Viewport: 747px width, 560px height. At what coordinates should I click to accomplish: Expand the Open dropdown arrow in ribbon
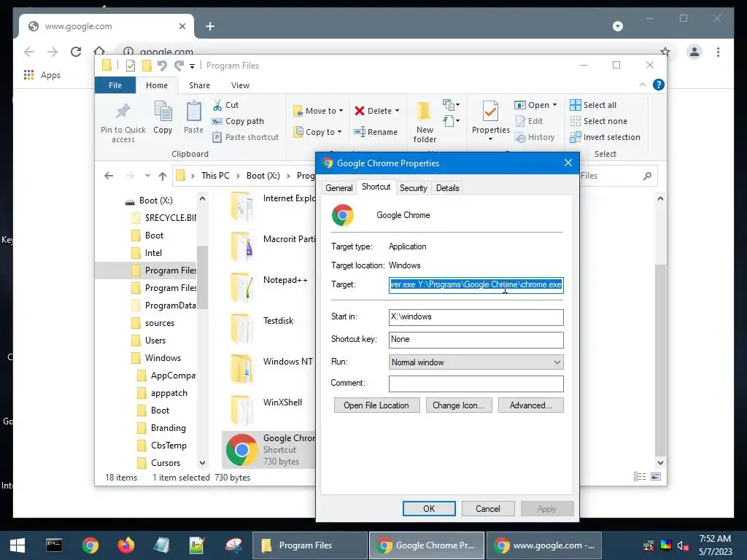pyautogui.click(x=554, y=105)
